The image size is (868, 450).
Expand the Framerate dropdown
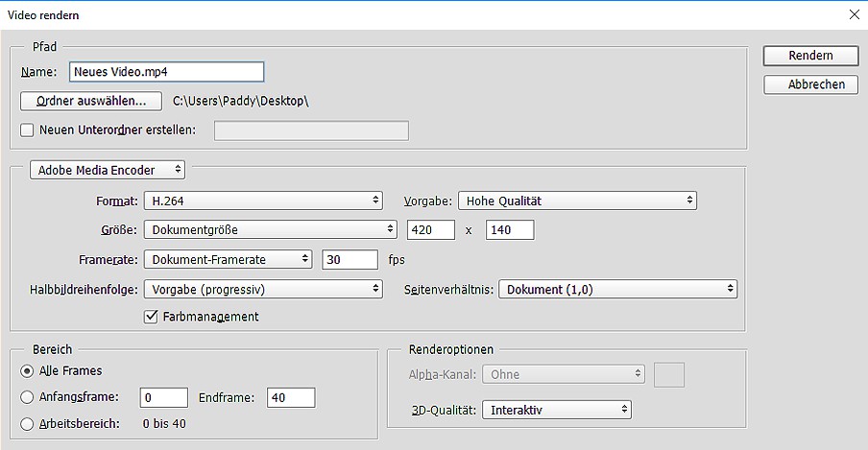click(x=228, y=259)
